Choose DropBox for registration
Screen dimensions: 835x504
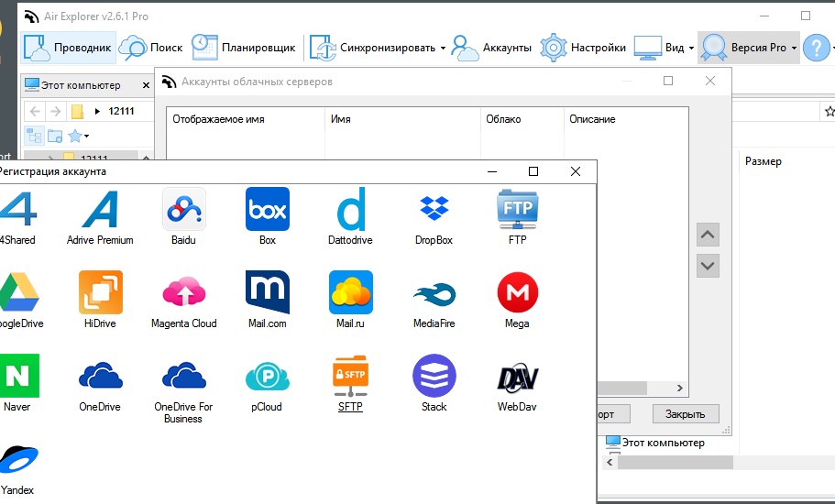(x=434, y=209)
